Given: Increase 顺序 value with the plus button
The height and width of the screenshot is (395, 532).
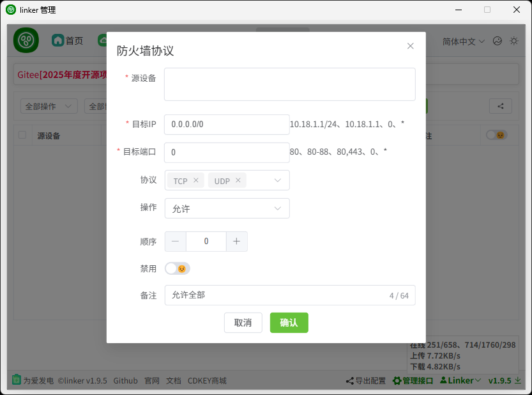Looking at the screenshot, I should 236,242.
